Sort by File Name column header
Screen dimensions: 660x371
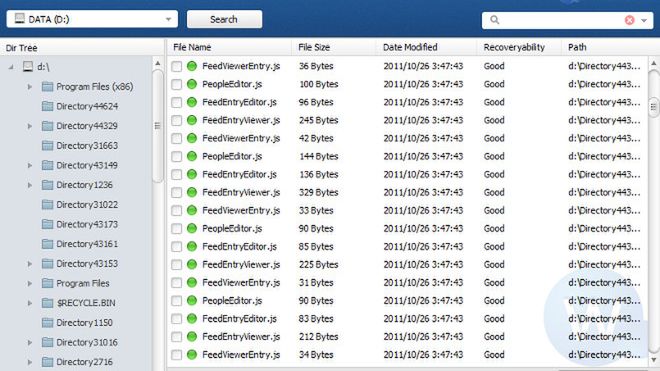[229, 47]
